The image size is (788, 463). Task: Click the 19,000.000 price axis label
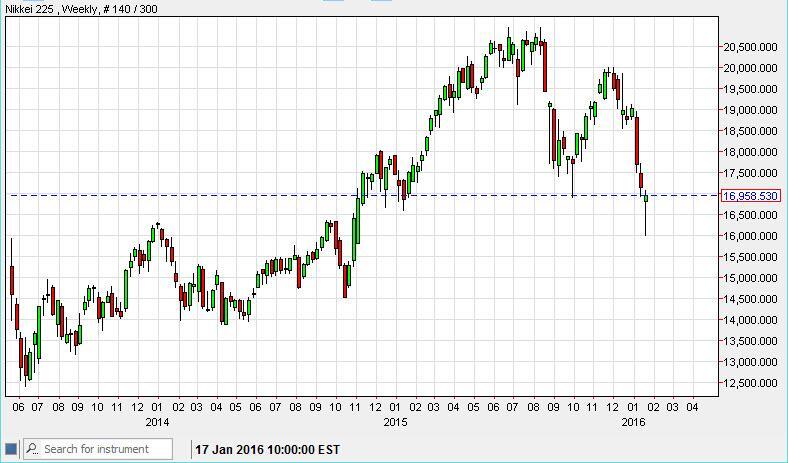pyautogui.click(x=751, y=110)
